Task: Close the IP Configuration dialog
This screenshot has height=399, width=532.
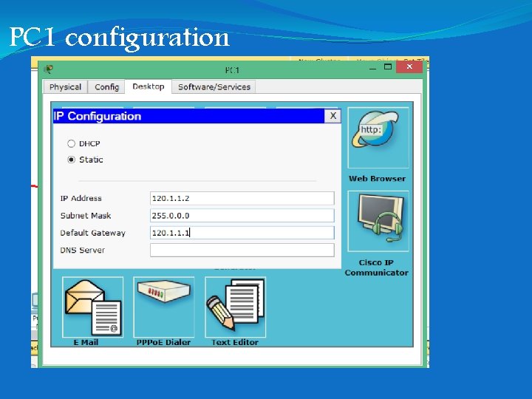Action: coord(332,116)
